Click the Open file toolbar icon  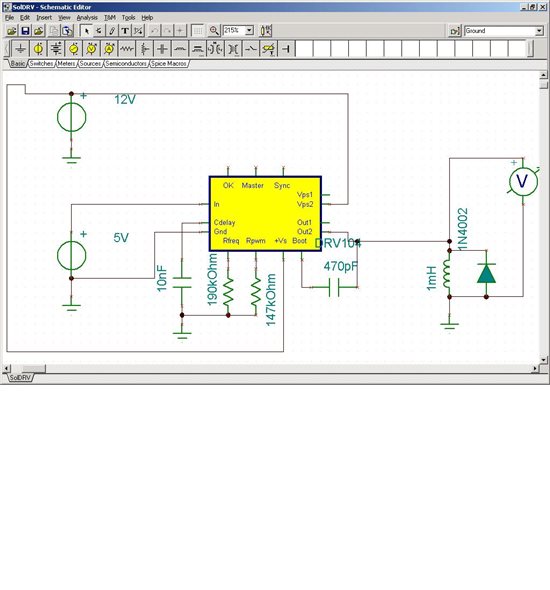click(12, 30)
